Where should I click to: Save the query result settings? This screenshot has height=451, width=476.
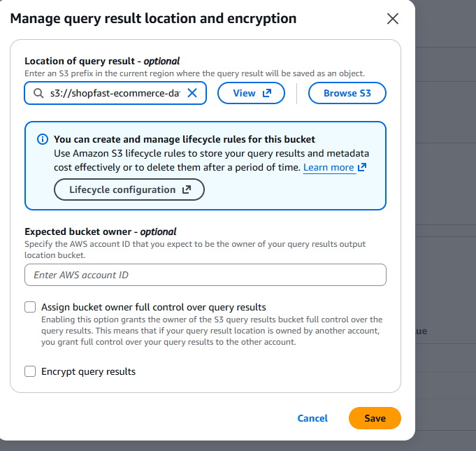[x=375, y=418]
